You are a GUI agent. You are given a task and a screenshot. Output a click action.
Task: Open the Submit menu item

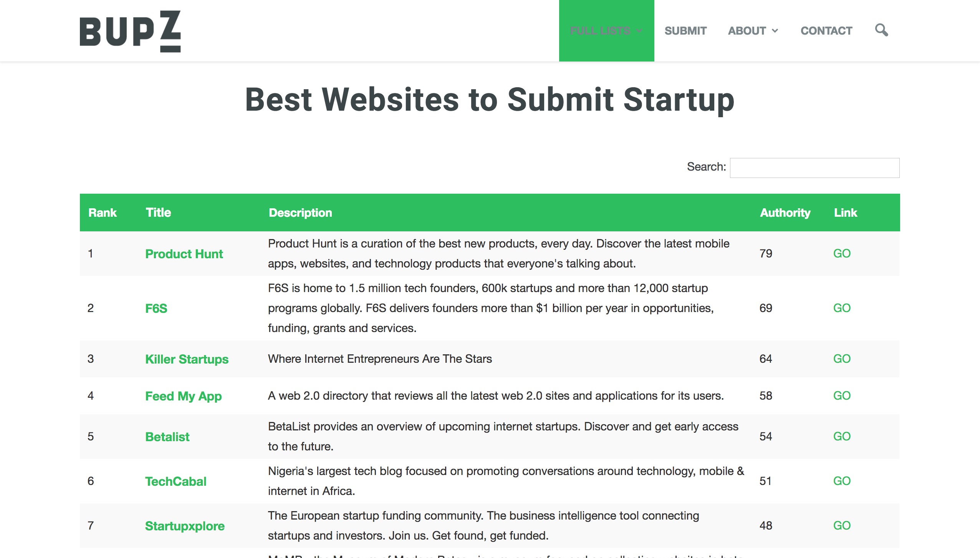(x=685, y=31)
